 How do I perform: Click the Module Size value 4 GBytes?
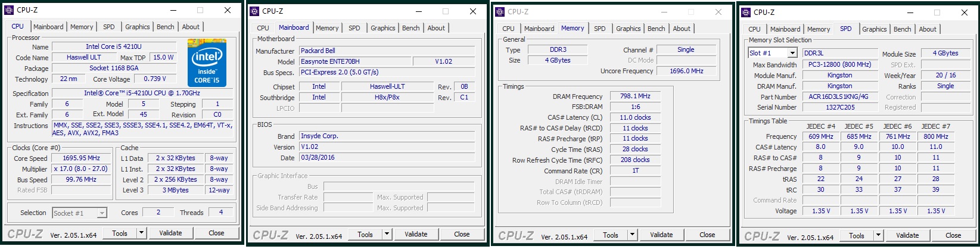coord(945,53)
